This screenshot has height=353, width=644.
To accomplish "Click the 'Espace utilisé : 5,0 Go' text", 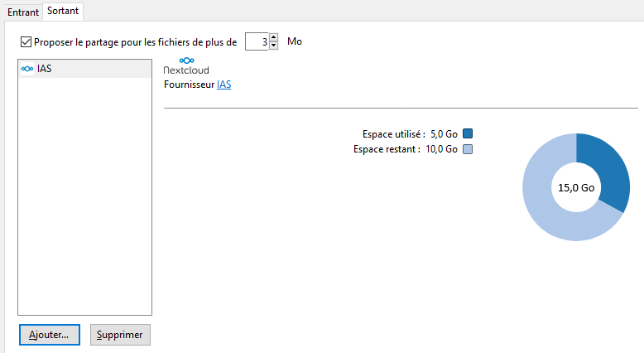I will [410, 134].
